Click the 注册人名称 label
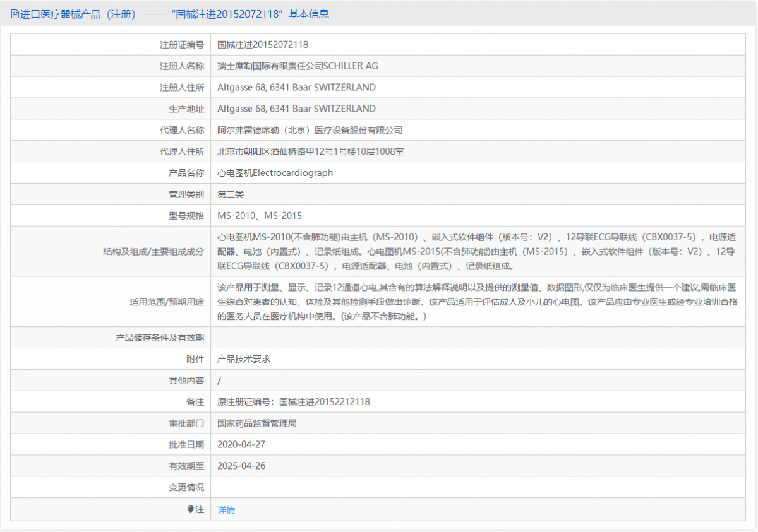758x532 pixels. (x=182, y=66)
